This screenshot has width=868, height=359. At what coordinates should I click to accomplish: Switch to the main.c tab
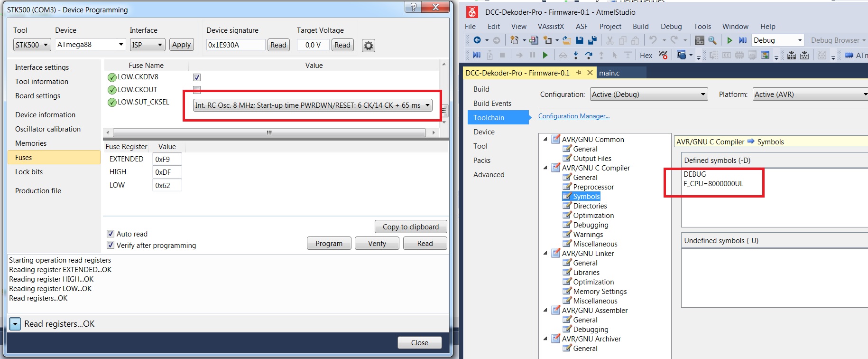(609, 73)
